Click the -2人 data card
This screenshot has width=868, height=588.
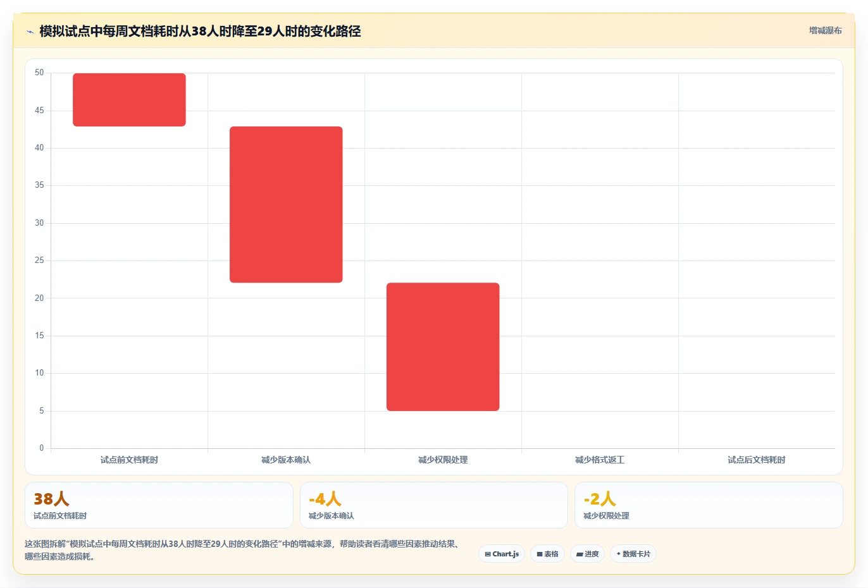point(709,505)
